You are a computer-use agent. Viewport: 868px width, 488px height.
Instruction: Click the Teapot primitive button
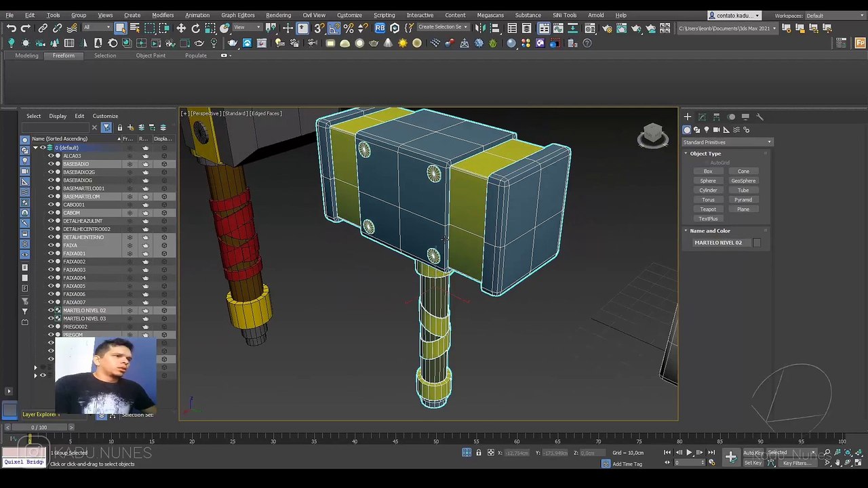click(x=708, y=209)
